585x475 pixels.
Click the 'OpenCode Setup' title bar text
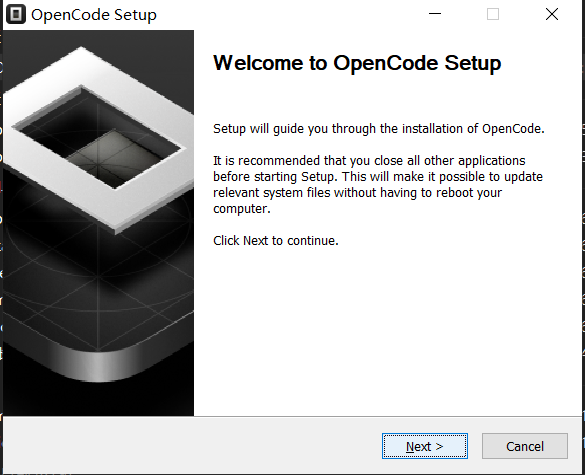pos(94,15)
